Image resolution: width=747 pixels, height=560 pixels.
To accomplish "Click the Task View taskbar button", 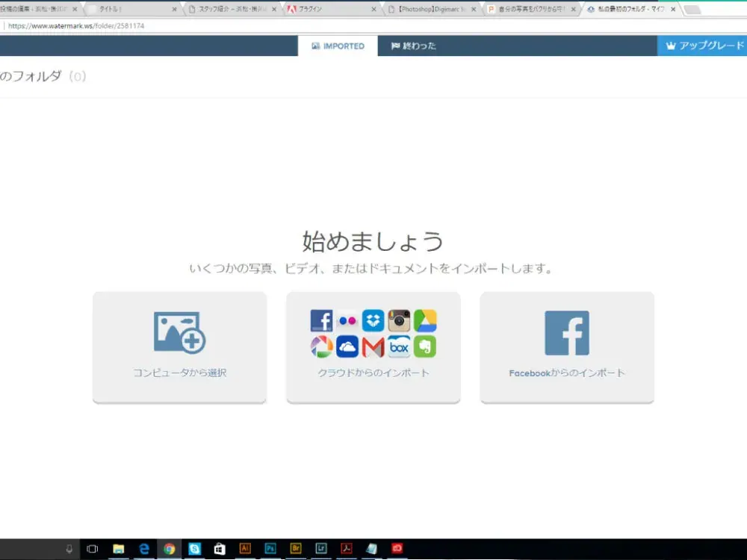I will (93, 549).
